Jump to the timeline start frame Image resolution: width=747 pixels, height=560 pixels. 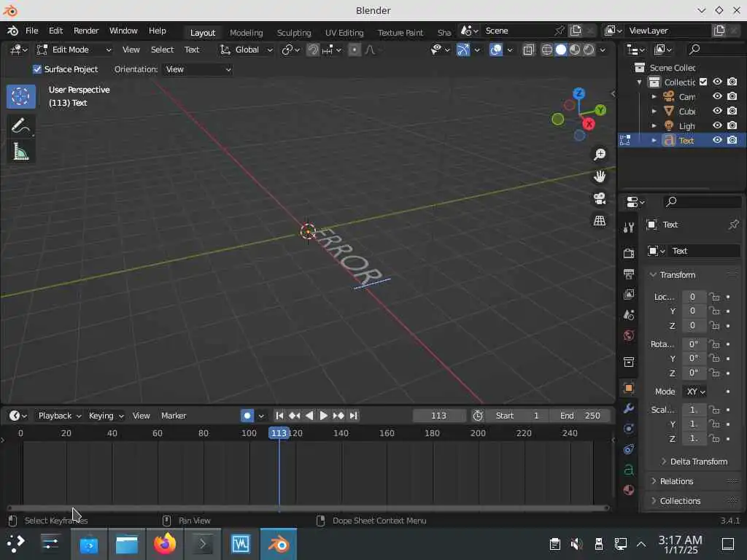279,416
